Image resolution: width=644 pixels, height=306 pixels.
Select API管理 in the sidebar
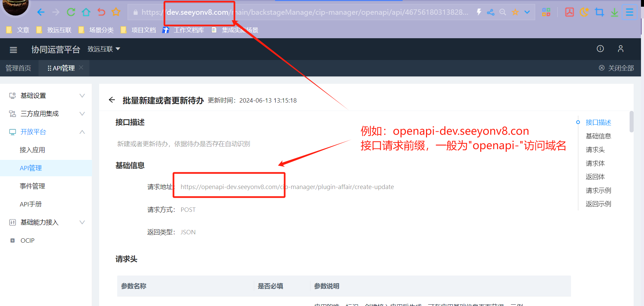tap(46, 168)
